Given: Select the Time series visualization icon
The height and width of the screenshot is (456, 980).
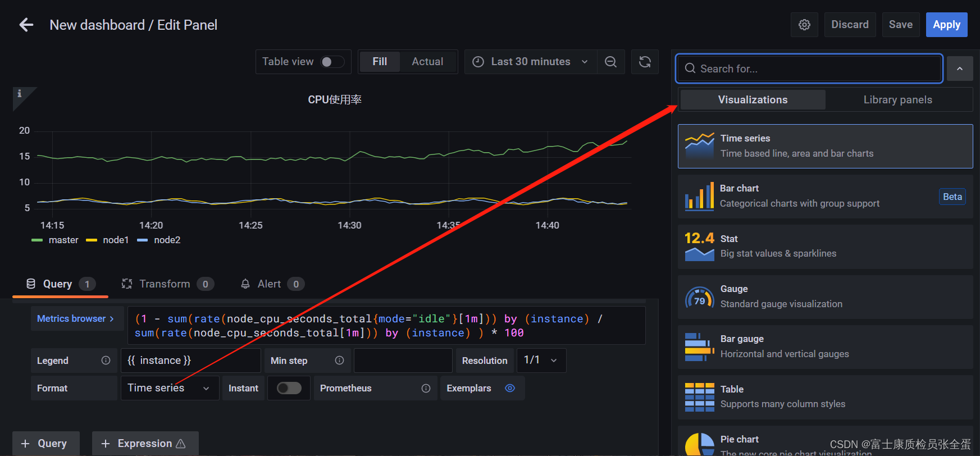Looking at the screenshot, I should (699, 146).
